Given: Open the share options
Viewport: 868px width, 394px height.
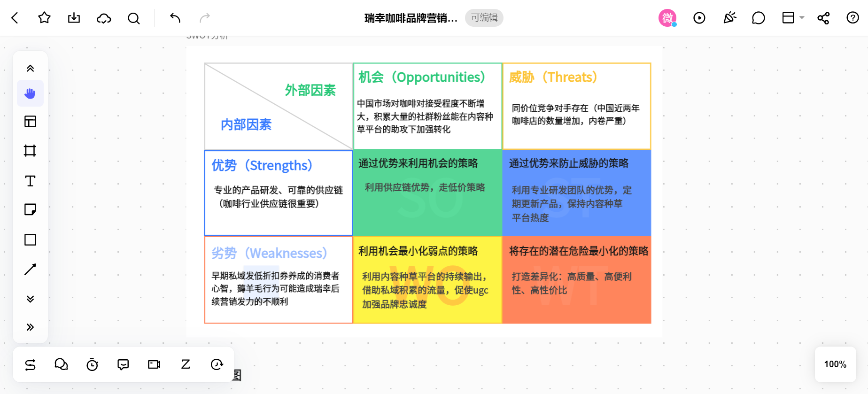Looking at the screenshot, I should coord(823,18).
